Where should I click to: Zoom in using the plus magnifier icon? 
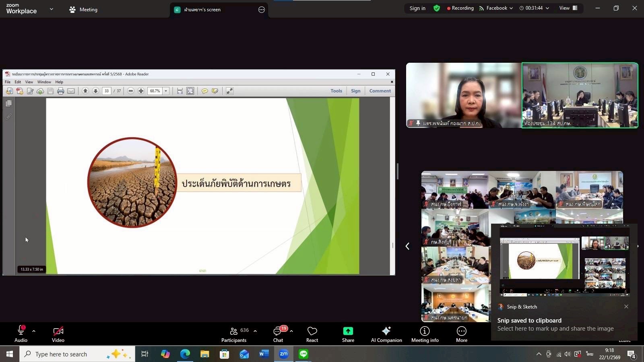(140, 91)
